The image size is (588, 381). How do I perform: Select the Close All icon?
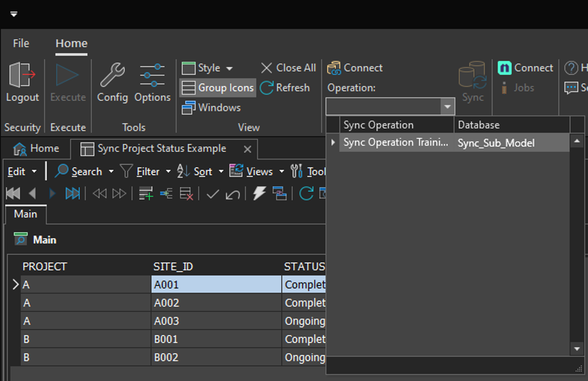pos(265,67)
